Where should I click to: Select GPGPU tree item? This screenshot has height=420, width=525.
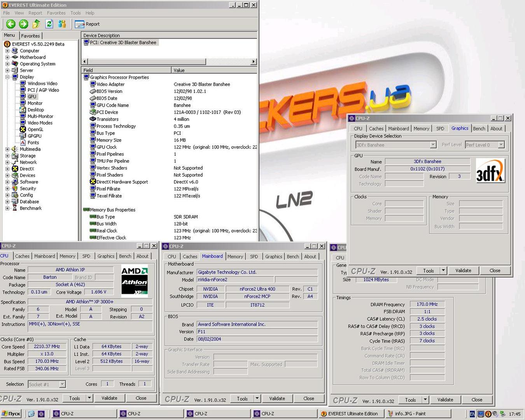click(x=35, y=136)
